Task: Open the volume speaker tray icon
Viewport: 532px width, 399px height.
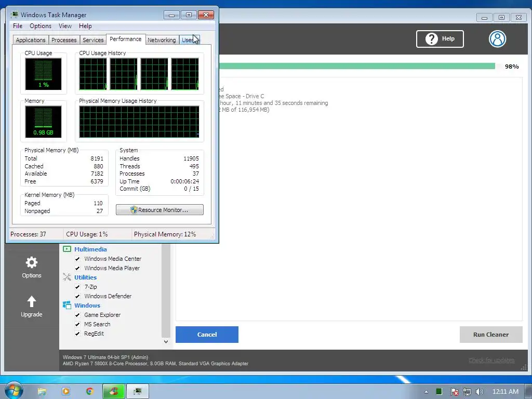Action: [479, 392]
